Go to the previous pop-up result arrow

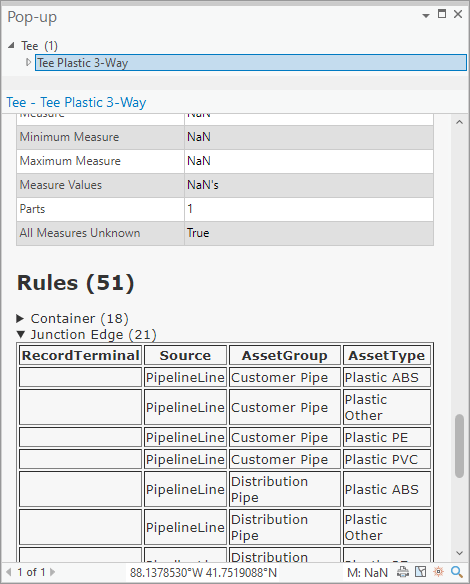[9, 572]
